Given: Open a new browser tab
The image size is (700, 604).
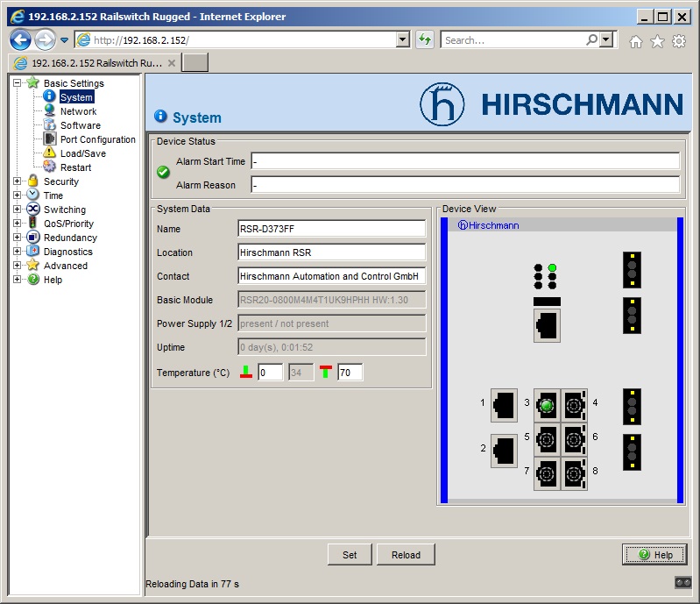Looking at the screenshot, I should [x=194, y=62].
